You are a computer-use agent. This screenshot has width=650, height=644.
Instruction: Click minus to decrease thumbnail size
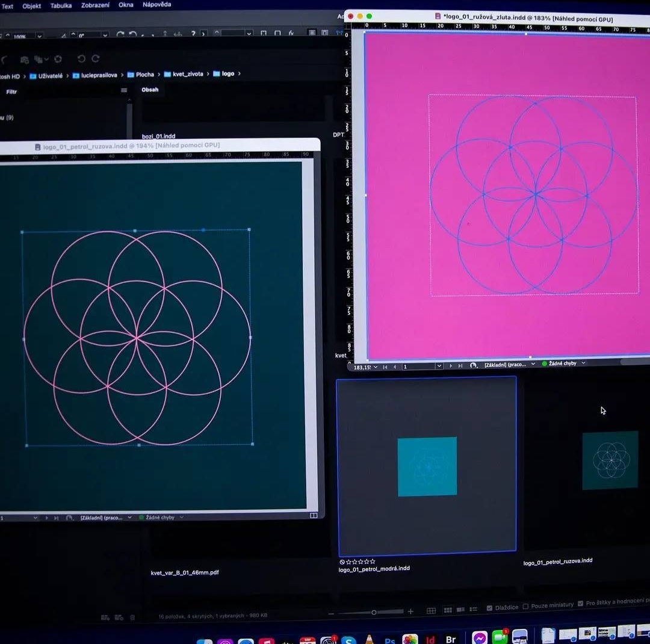(331, 613)
